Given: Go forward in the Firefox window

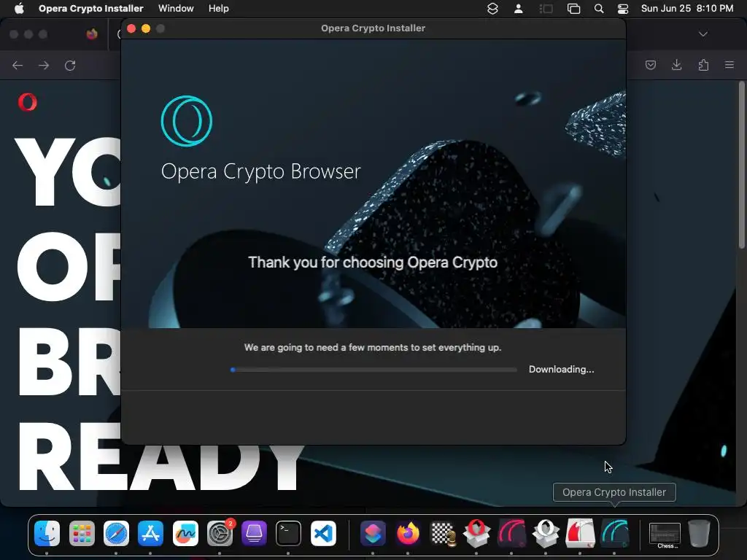Looking at the screenshot, I should (x=44, y=65).
